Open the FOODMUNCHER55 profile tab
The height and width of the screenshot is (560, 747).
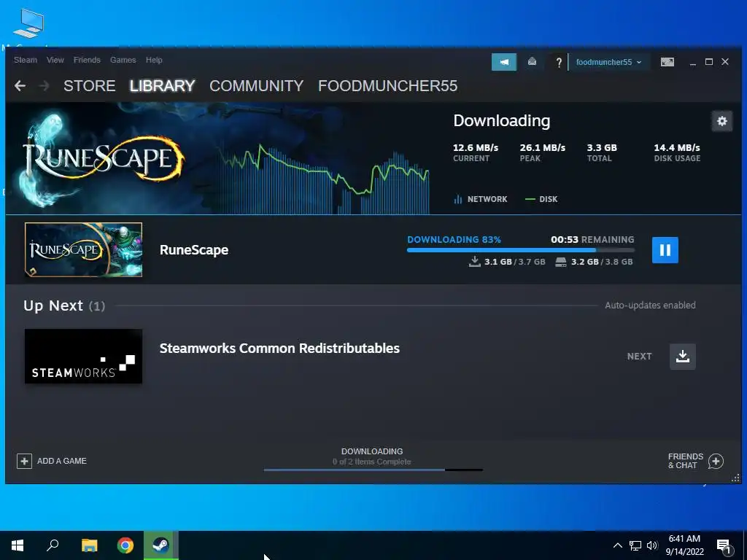click(x=388, y=86)
